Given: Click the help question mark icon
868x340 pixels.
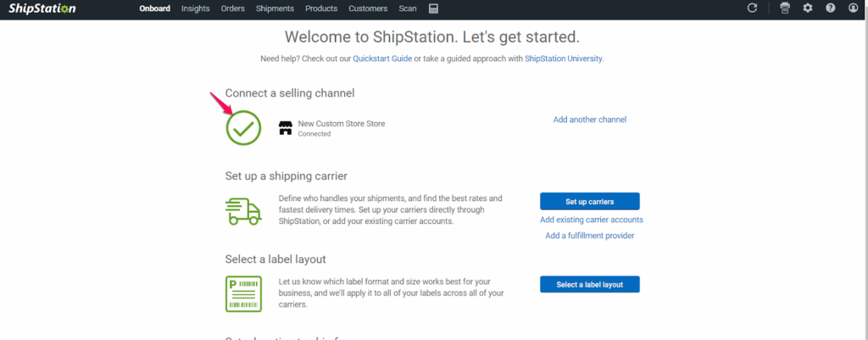Looking at the screenshot, I should coord(831,8).
